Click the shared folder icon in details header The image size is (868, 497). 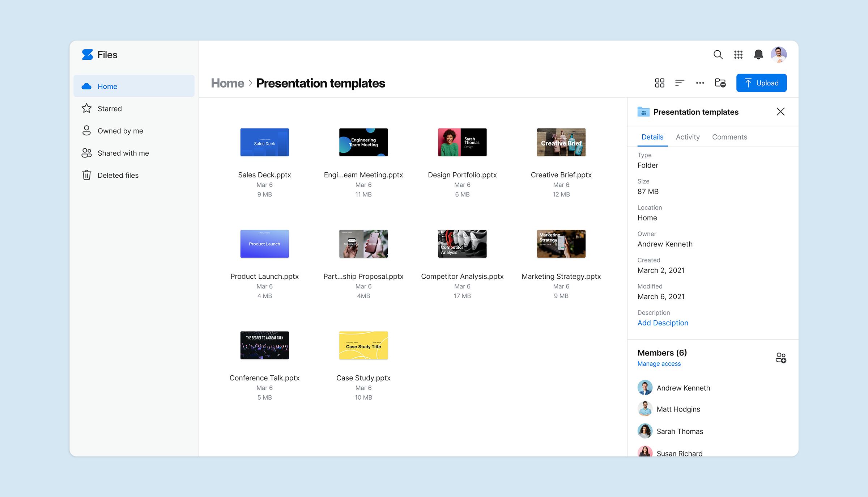(x=643, y=111)
